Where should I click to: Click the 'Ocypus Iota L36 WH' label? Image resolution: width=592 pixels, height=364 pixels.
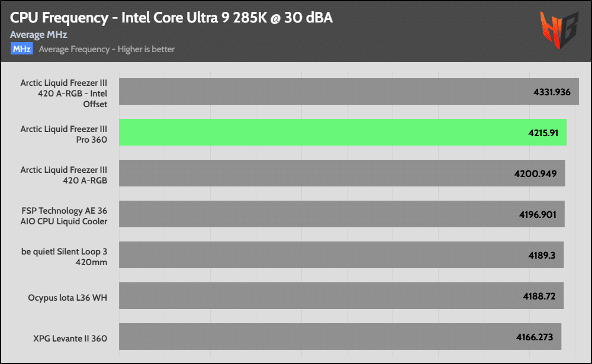(67, 297)
